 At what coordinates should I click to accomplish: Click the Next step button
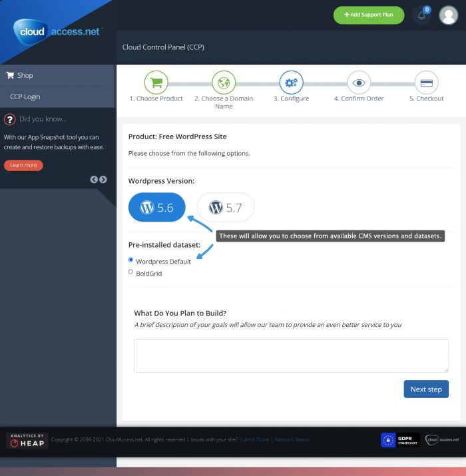[426, 389]
